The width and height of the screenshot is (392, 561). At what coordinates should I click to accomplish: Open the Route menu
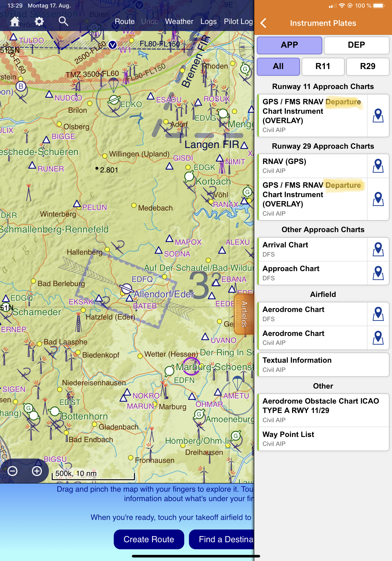(x=125, y=22)
